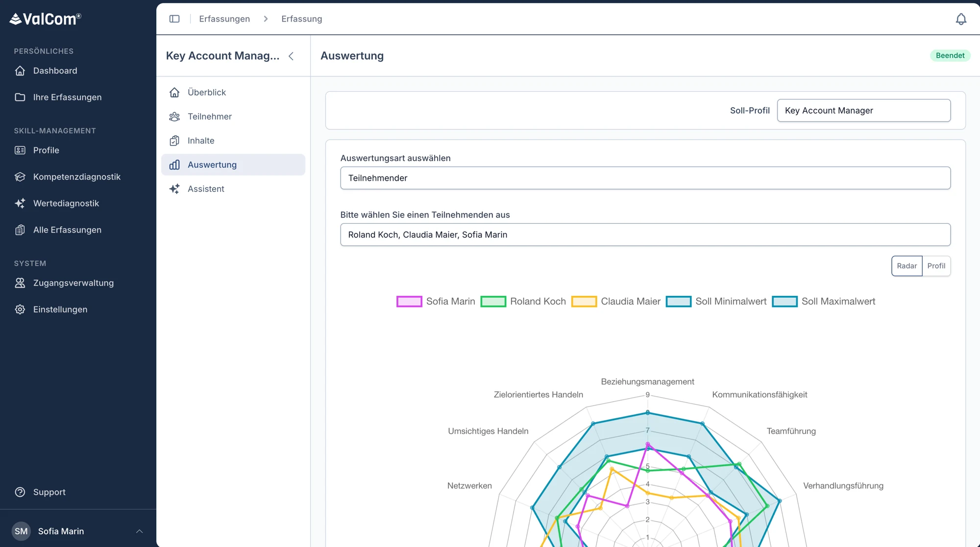Select the Überblick tab
This screenshot has height=547, width=980.
click(233, 92)
